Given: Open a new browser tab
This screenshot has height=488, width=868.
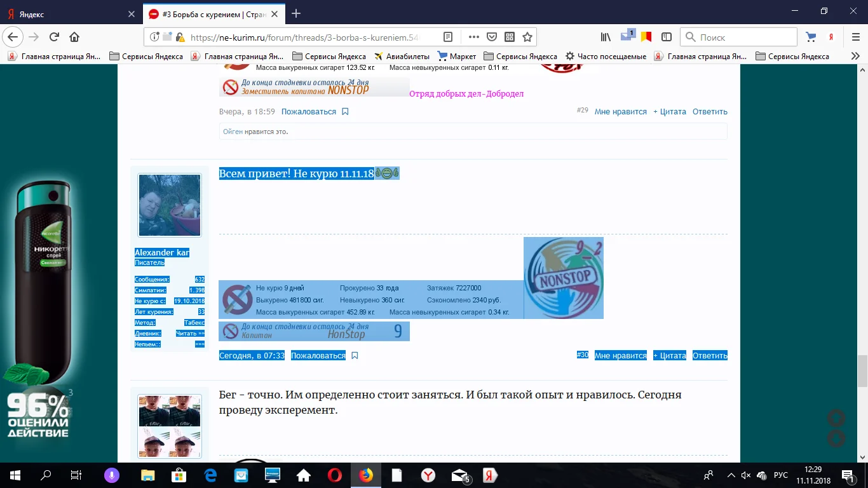Looking at the screenshot, I should pyautogui.click(x=295, y=13).
